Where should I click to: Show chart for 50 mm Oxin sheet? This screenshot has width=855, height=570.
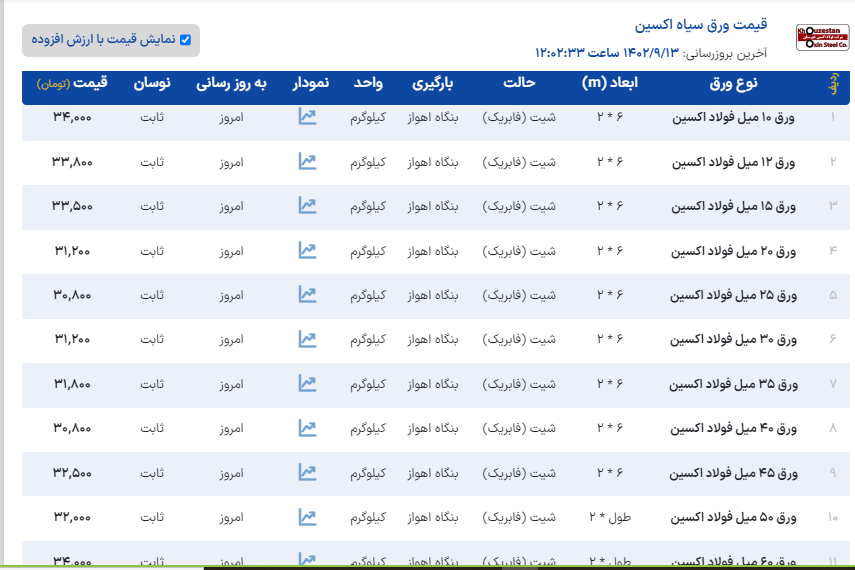pyautogui.click(x=307, y=517)
